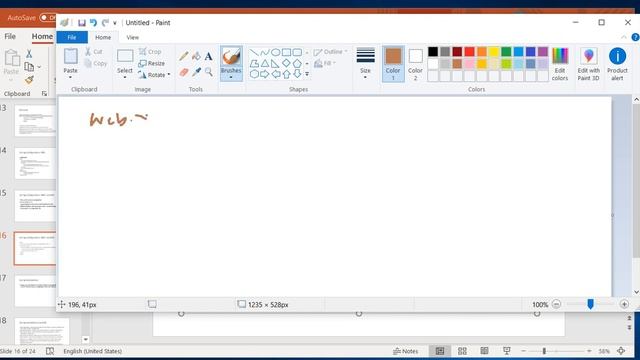
Task: Open PowerPoint Home tab
Action: point(42,36)
